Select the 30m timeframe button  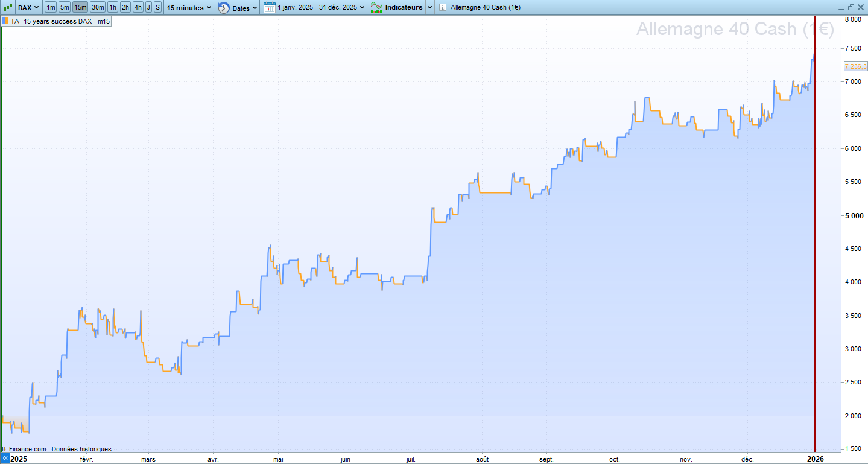pos(98,7)
